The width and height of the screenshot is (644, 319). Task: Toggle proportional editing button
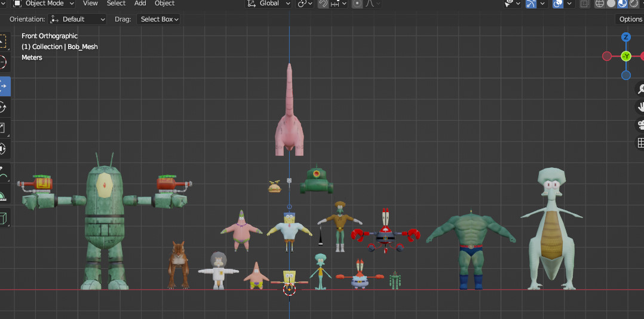pos(357,4)
